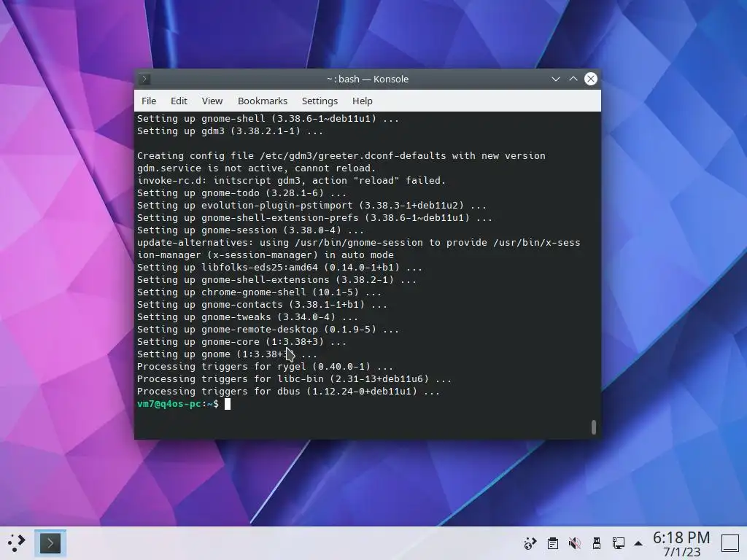
Task: Maximize Konsole with the up chevron button
Action: pyautogui.click(x=573, y=79)
